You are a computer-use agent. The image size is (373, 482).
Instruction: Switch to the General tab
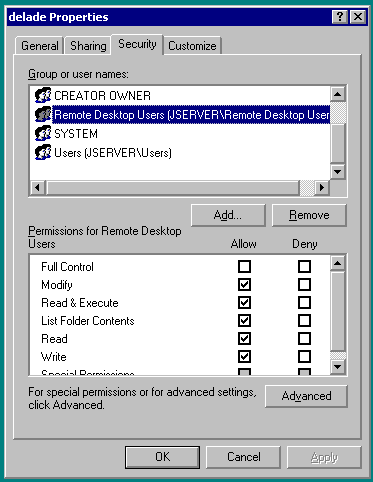(x=40, y=46)
